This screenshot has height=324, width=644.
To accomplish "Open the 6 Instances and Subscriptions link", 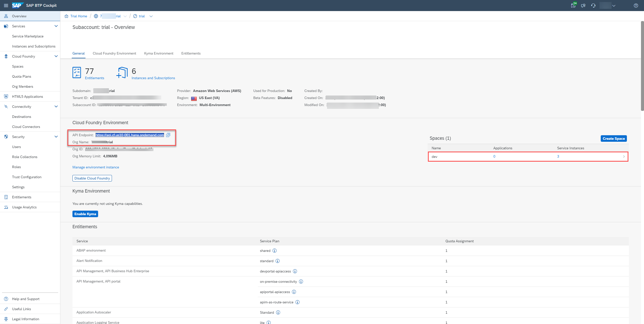I will 153,78.
